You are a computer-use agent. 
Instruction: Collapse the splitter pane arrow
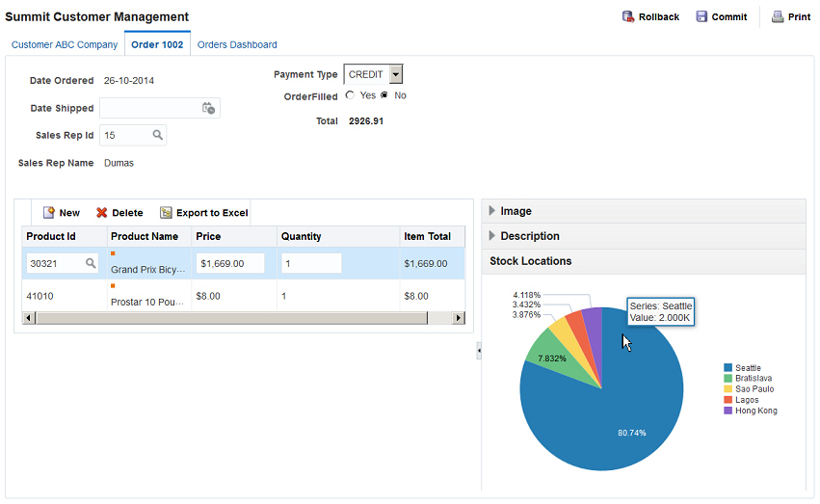[479, 350]
